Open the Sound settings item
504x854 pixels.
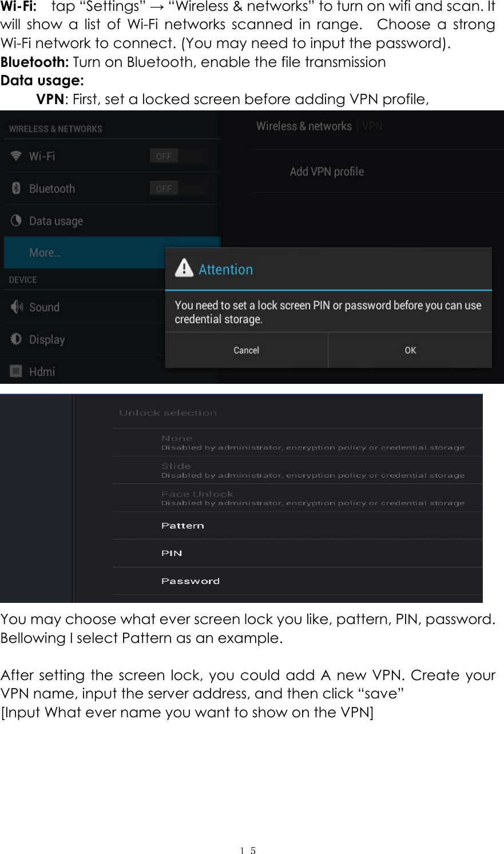tap(45, 307)
